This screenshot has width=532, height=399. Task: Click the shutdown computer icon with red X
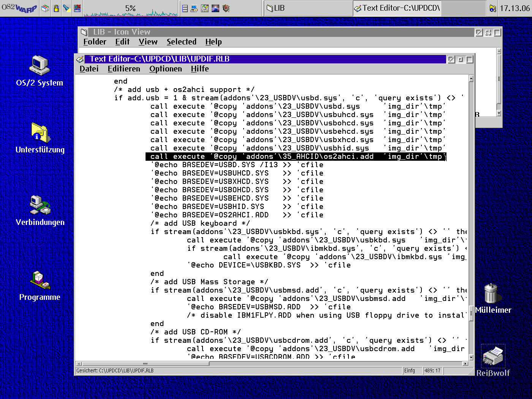tap(77, 8)
